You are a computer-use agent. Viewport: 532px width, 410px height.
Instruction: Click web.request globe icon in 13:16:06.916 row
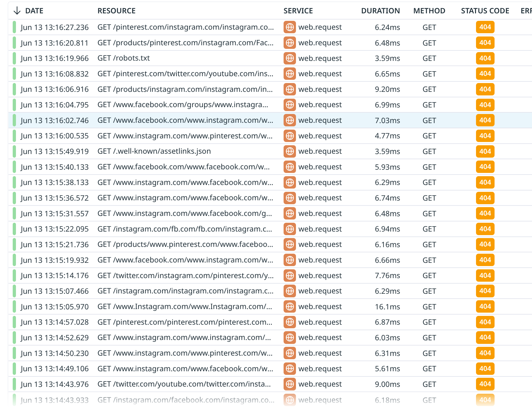pyautogui.click(x=290, y=89)
